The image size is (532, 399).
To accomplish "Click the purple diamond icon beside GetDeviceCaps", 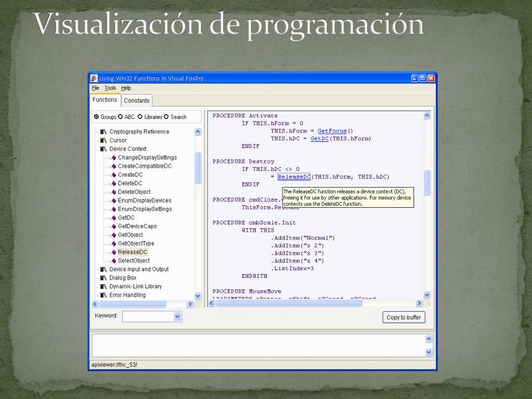I will (114, 227).
